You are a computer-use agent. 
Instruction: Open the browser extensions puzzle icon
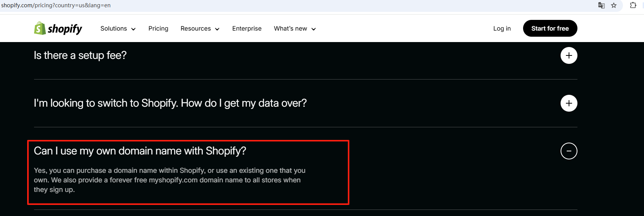pos(633,5)
